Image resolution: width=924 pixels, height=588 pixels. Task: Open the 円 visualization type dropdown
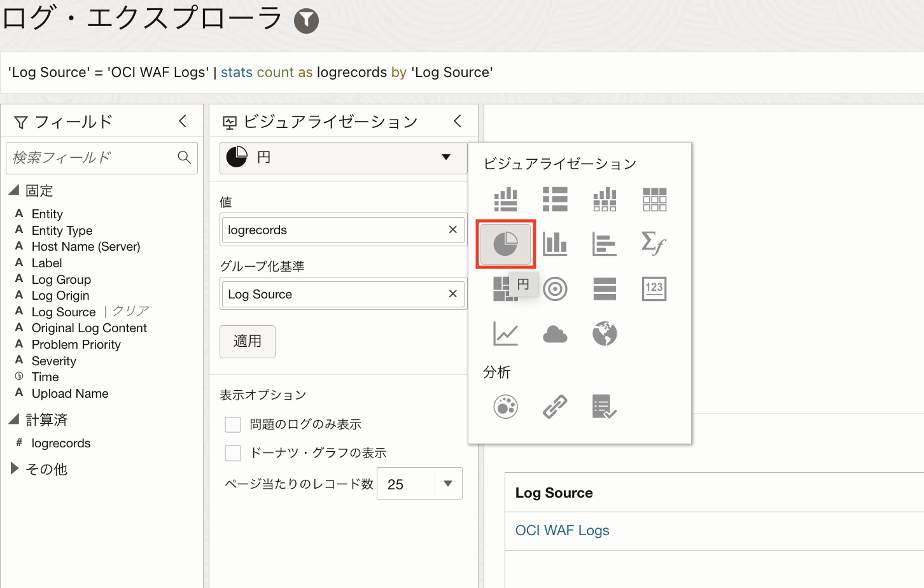(x=343, y=157)
